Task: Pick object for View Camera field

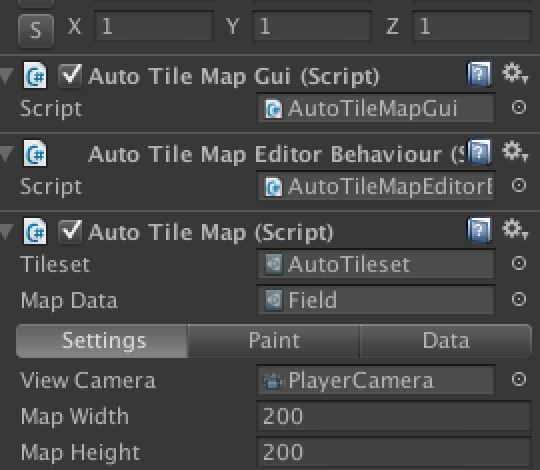Action: click(x=519, y=379)
